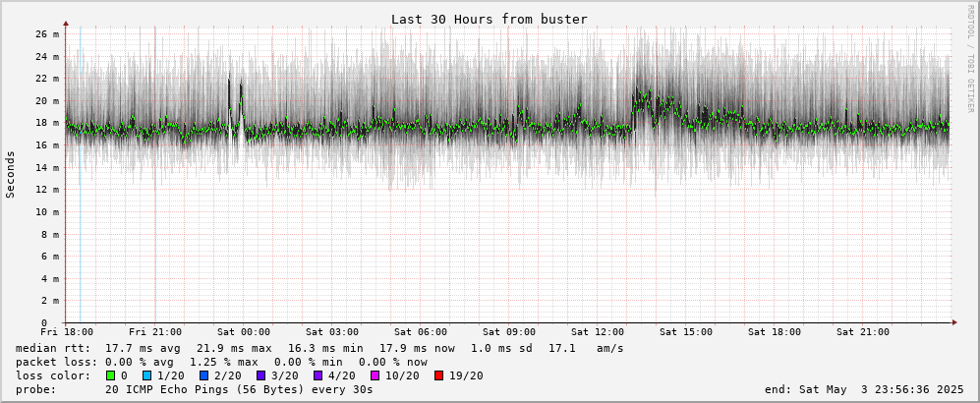The image size is (980, 403).
Task: Click the '2 m' y-axis value
Action: point(50,301)
